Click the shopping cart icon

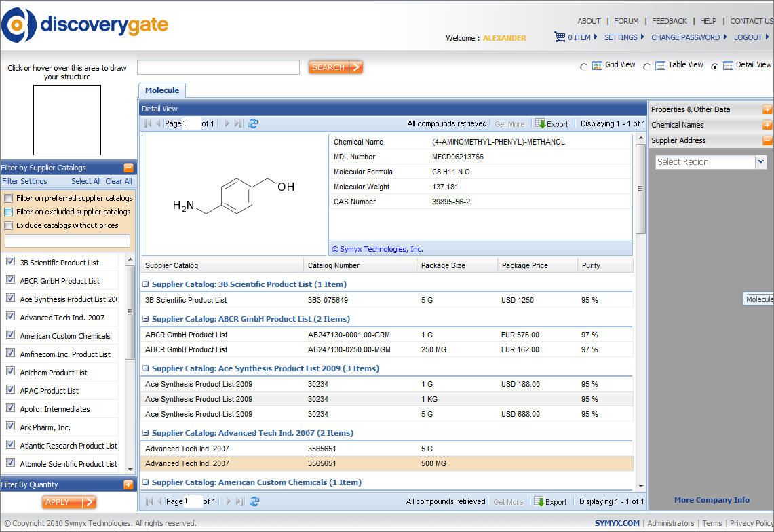point(560,37)
